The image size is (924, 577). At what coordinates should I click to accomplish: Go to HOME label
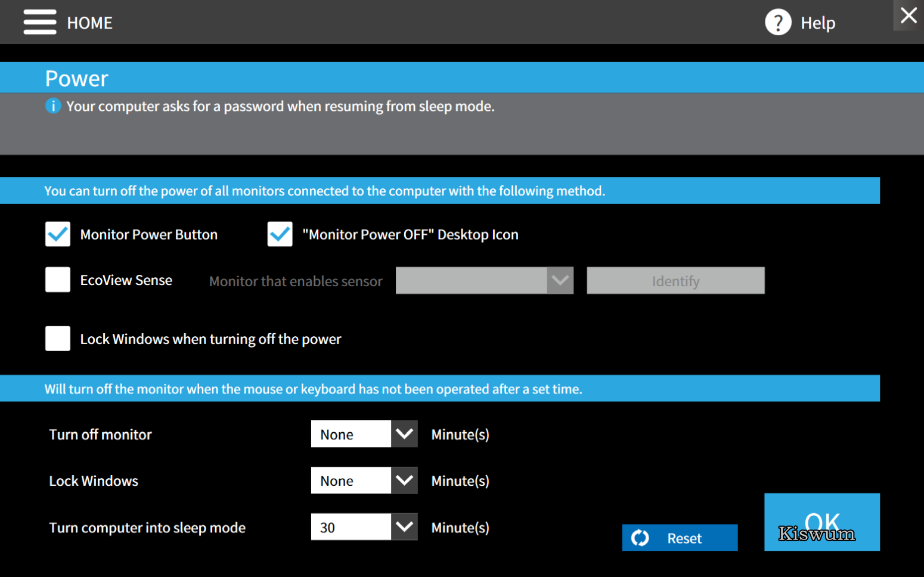[90, 23]
